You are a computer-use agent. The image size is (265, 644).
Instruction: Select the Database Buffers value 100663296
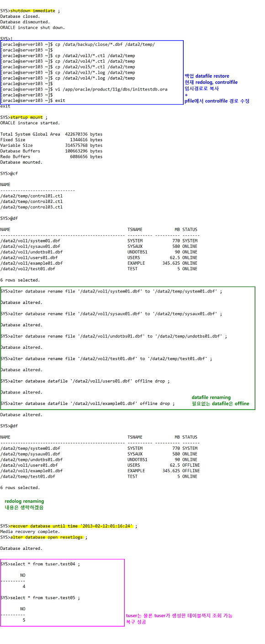[x=76, y=151]
